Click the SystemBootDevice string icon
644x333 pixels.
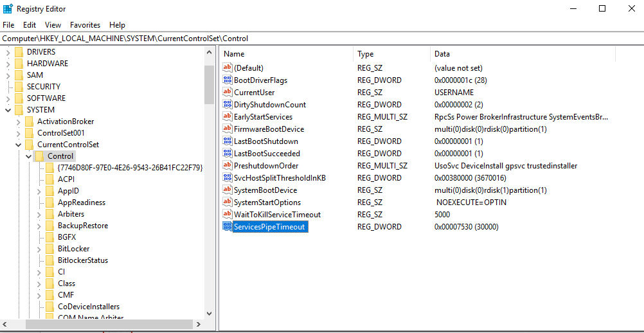pyautogui.click(x=227, y=190)
